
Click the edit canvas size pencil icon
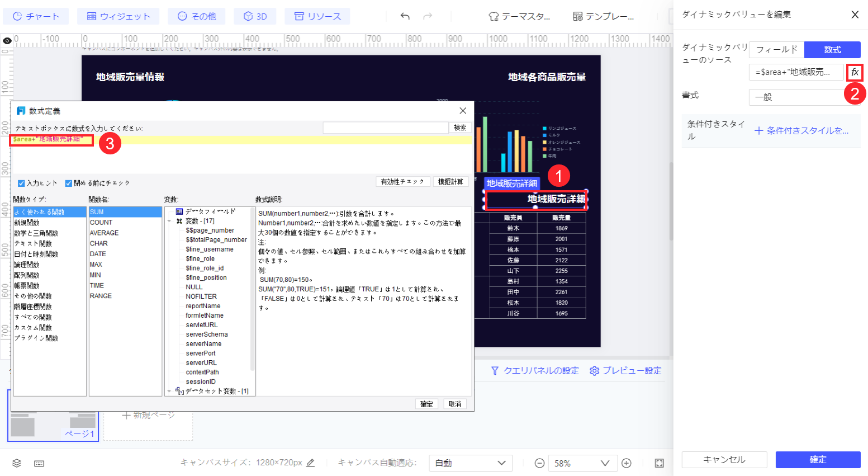311,463
